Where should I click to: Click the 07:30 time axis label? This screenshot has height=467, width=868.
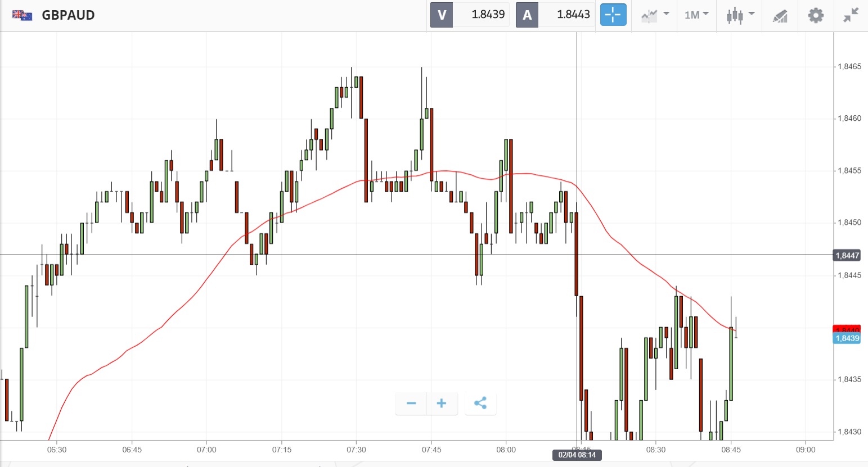coord(356,450)
